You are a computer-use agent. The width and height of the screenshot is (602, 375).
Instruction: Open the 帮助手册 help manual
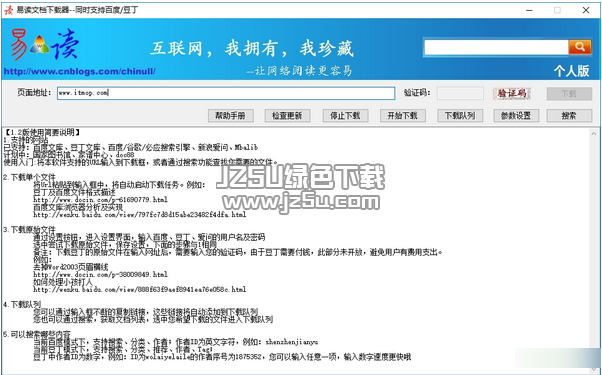pyautogui.click(x=231, y=116)
